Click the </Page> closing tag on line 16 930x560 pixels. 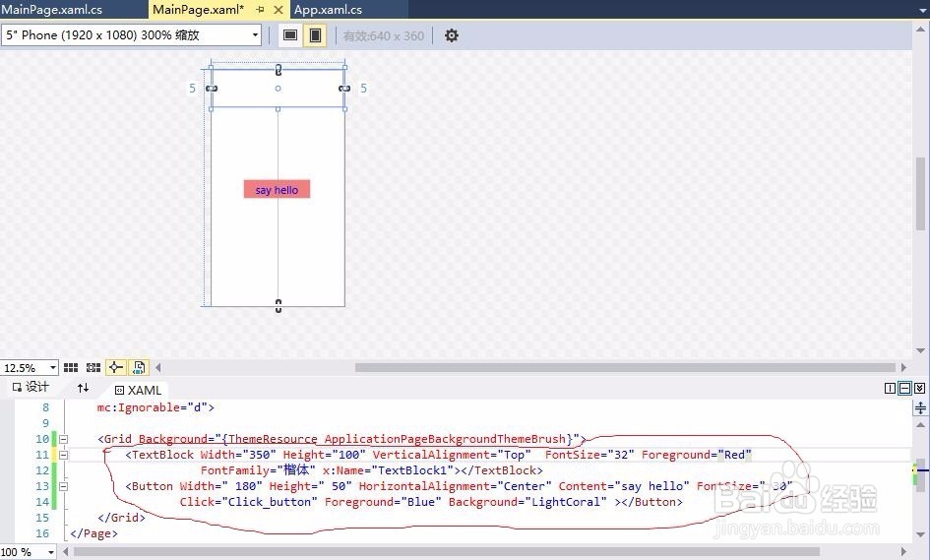[93, 533]
